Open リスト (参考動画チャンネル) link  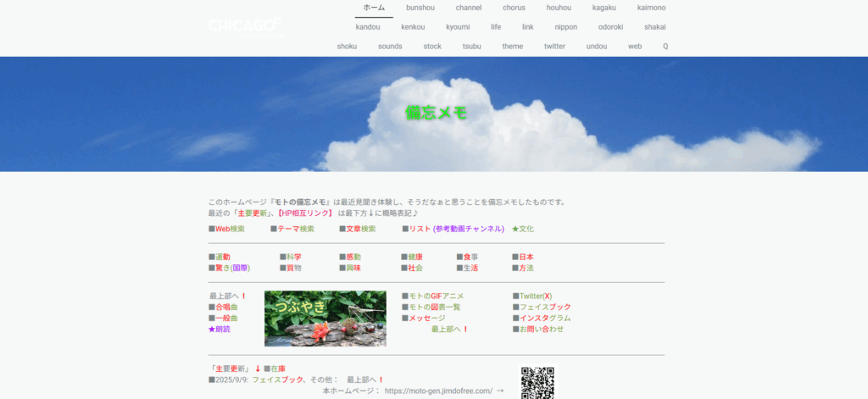[x=456, y=229]
